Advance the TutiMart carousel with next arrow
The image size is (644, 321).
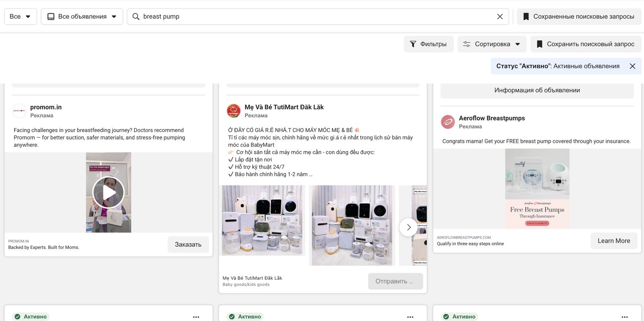(408, 227)
